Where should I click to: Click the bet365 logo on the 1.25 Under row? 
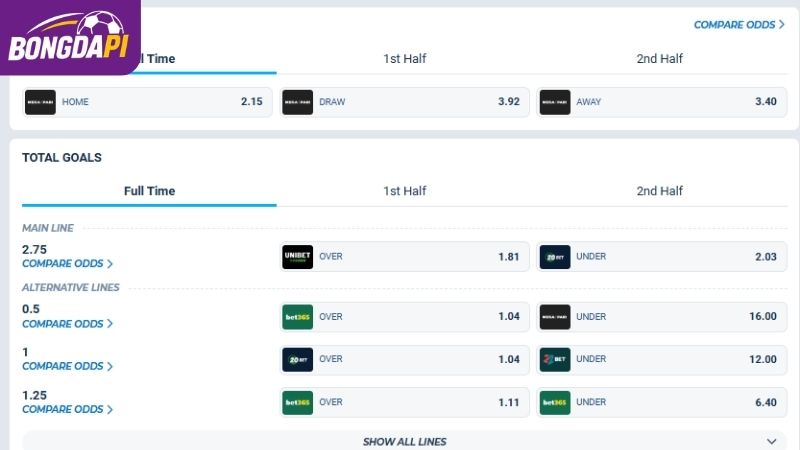[555, 403]
